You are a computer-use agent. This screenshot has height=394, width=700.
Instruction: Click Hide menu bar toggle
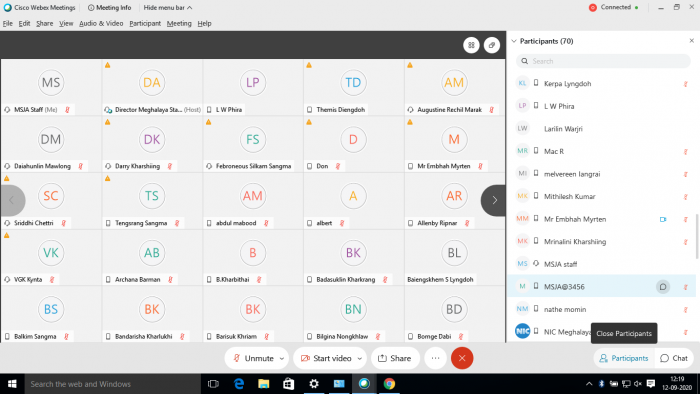point(167,8)
